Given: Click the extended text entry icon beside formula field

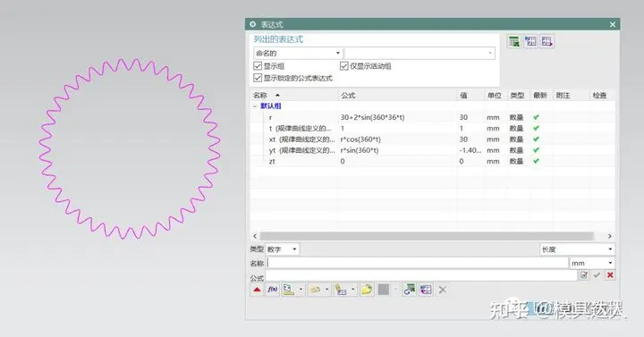Looking at the screenshot, I should click(584, 275).
